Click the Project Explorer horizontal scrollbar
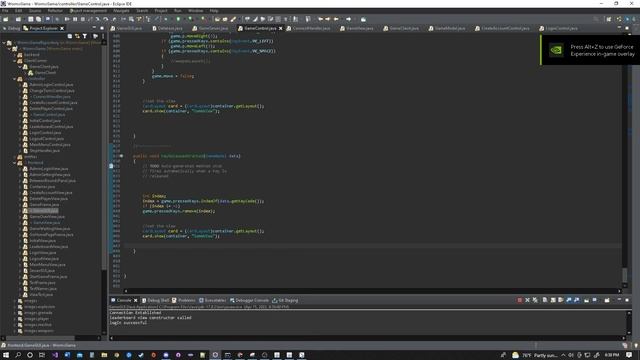The height and width of the screenshot is (360, 640). click(40, 338)
